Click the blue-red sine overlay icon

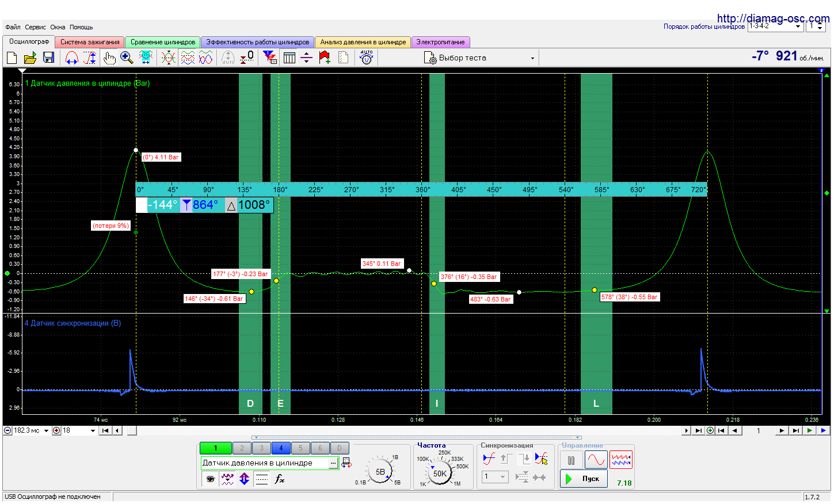(x=206, y=58)
